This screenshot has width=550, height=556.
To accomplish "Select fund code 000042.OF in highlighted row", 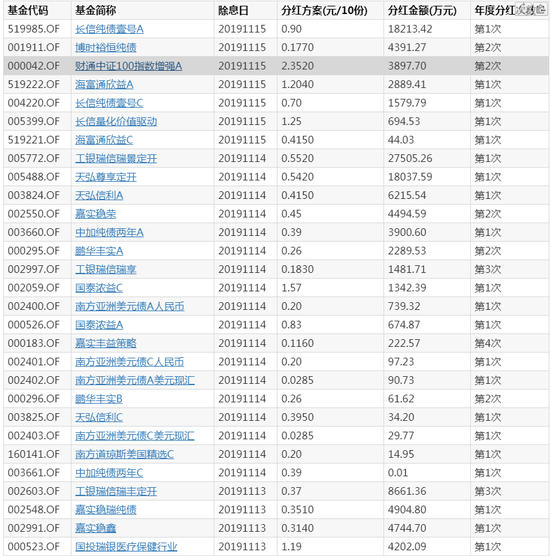I will point(34,66).
